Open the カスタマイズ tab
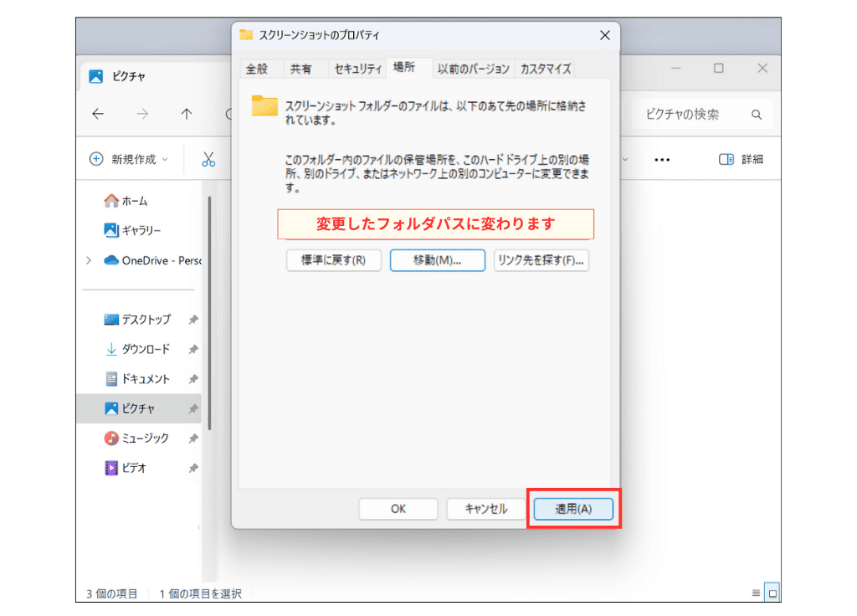Image resolution: width=857 pixels, height=616 pixels. [x=544, y=69]
